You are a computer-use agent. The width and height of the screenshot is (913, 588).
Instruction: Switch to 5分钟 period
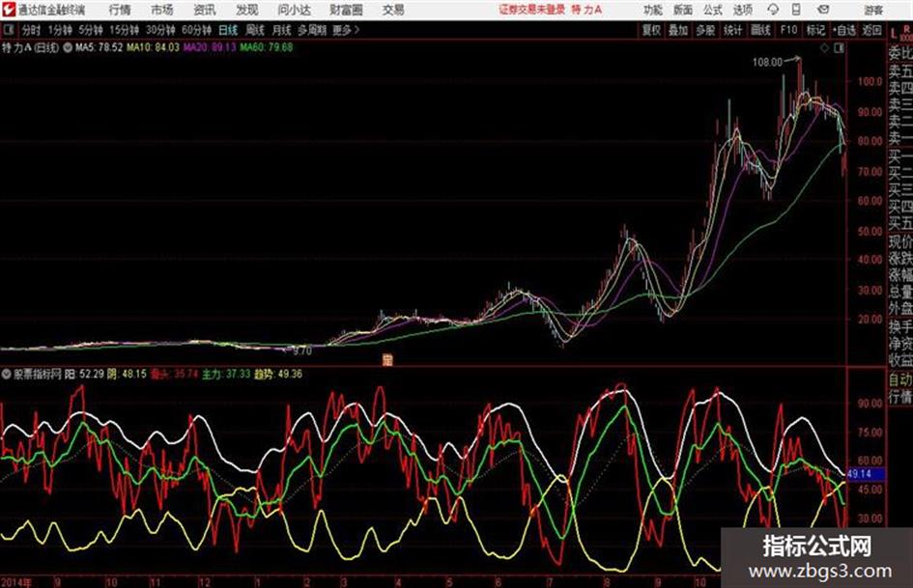[91, 30]
